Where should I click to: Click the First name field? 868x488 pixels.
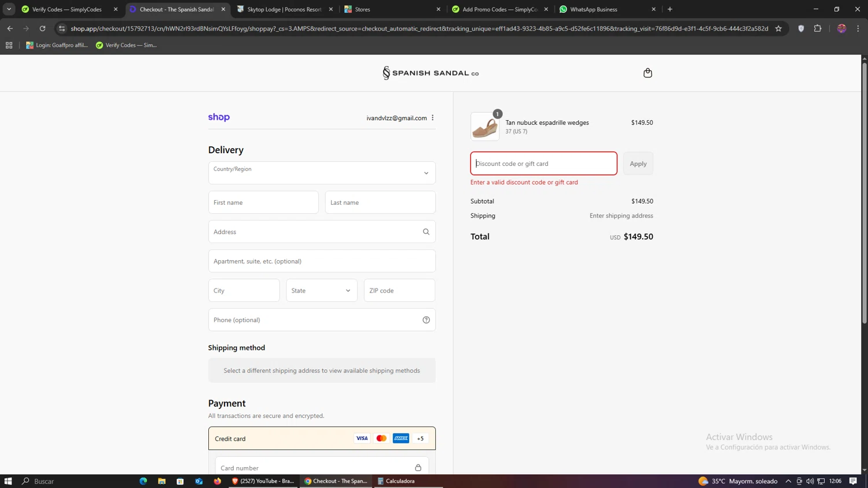263,202
